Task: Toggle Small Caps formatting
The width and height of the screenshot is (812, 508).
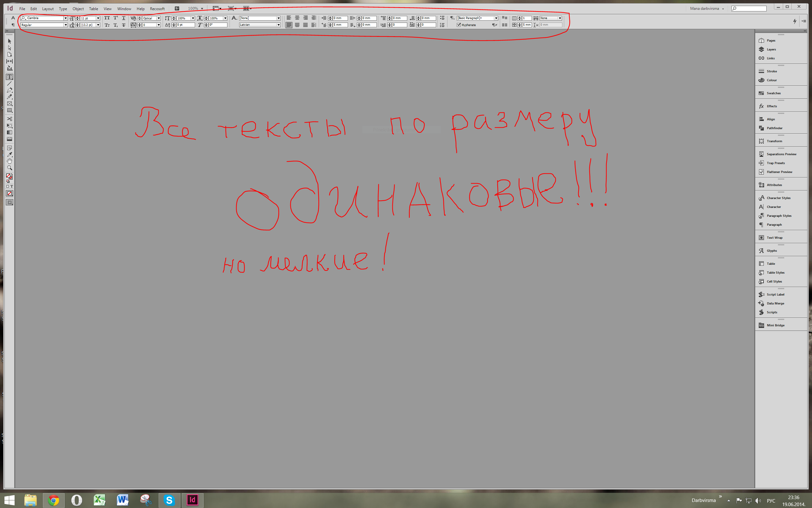Action: pyautogui.click(x=107, y=25)
